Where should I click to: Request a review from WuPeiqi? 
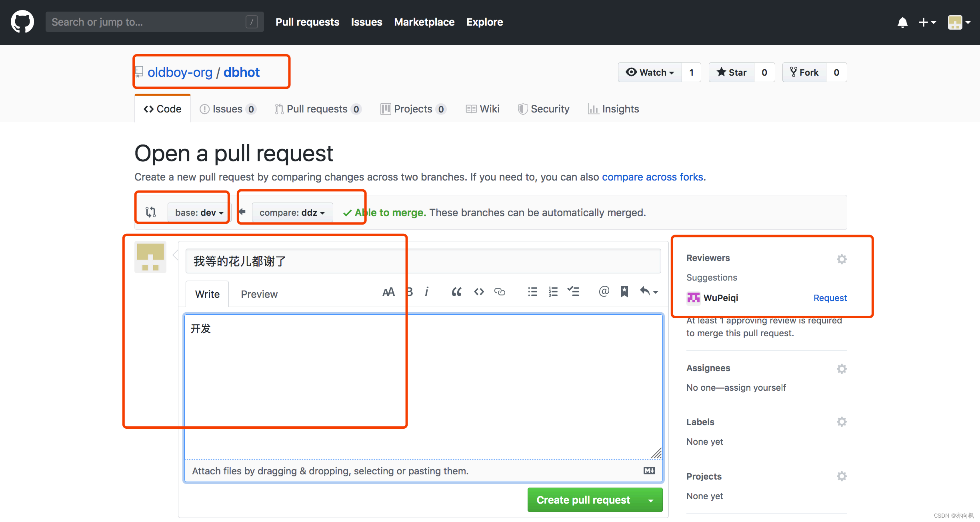(830, 298)
